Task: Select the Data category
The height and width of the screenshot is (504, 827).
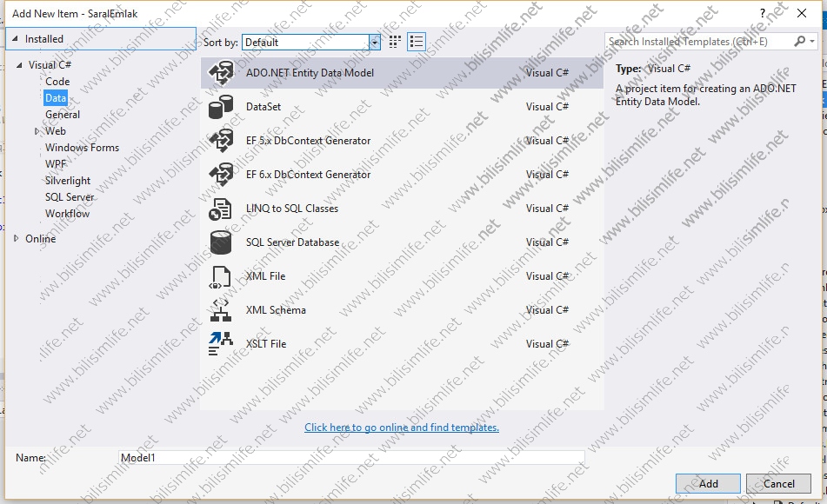Action: (x=56, y=97)
